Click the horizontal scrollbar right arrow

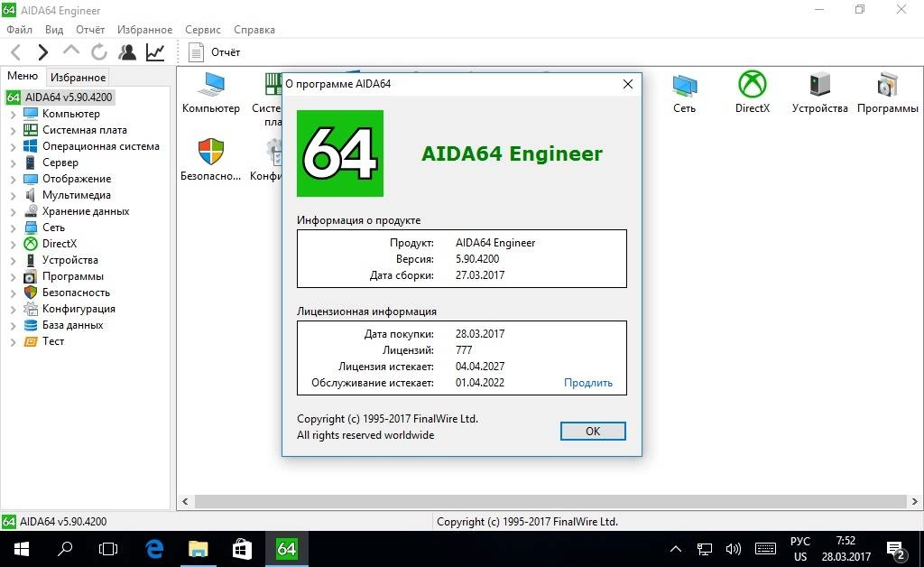click(915, 502)
